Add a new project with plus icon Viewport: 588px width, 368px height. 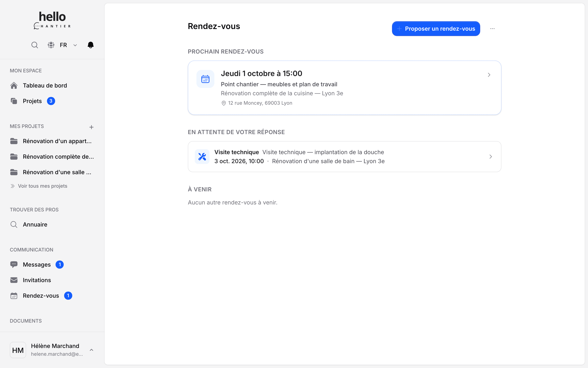tap(91, 127)
